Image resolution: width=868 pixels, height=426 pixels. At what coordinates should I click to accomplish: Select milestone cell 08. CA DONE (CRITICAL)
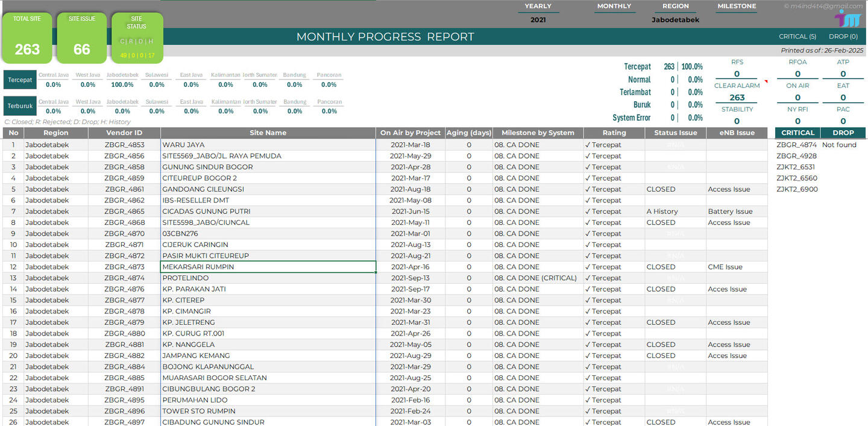click(x=538, y=278)
